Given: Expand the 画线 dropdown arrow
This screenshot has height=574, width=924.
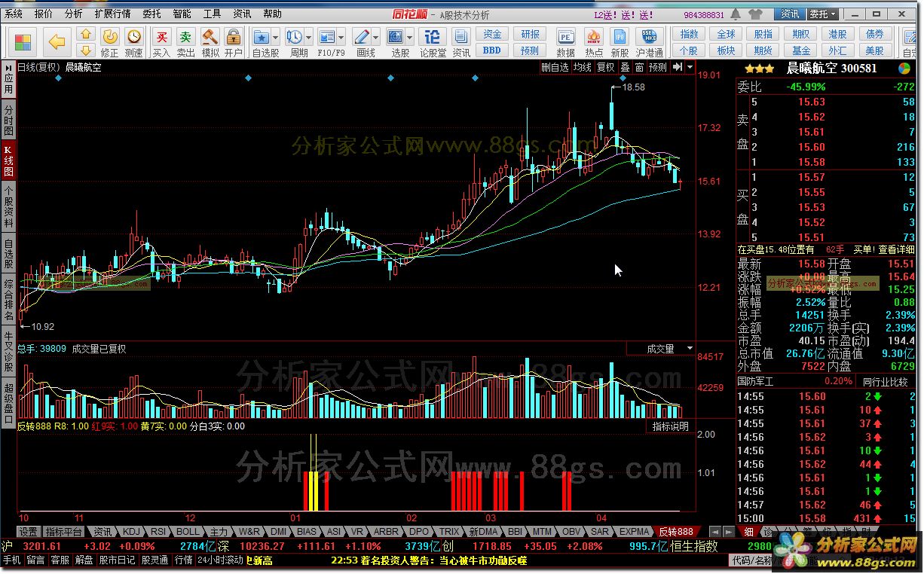Looking at the screenshot, I should coord(377,36).
